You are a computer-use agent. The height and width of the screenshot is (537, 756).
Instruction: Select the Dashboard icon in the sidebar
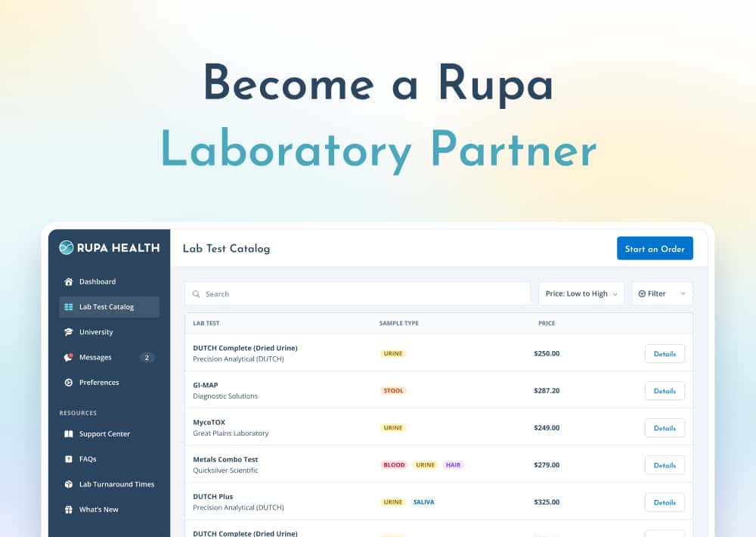tap(68, 281)
